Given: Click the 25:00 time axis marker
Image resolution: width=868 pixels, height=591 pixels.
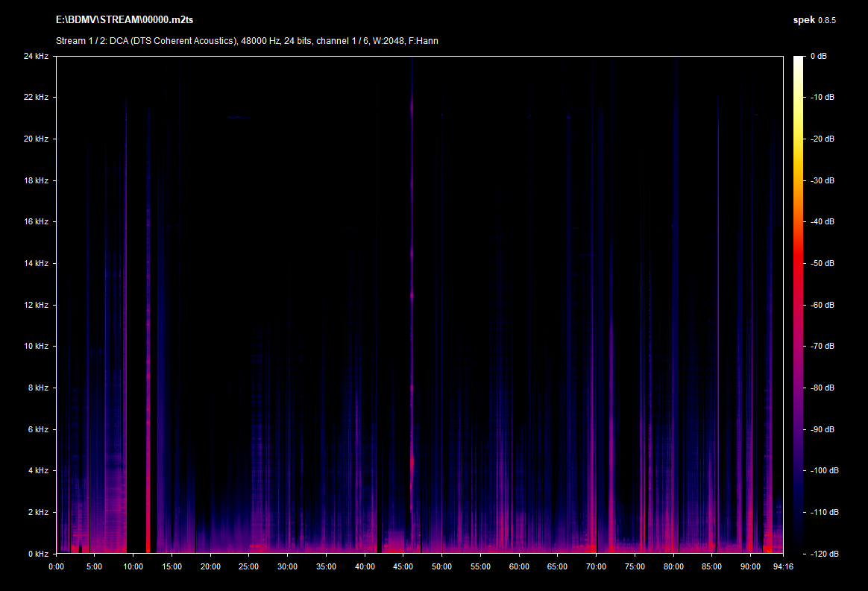Looking at the screenshot, I should click(249, 566).
